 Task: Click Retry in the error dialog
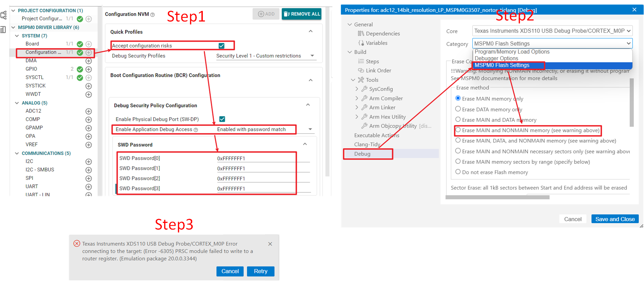[260, 271]
